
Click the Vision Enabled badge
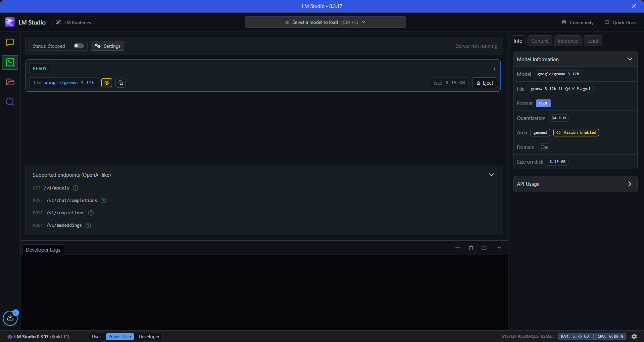click(576, 132)
